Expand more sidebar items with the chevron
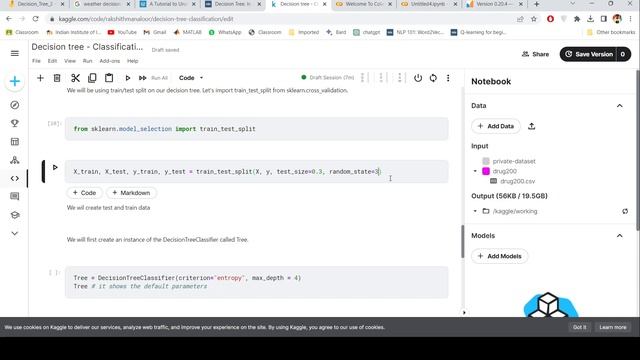 [15, 233]
